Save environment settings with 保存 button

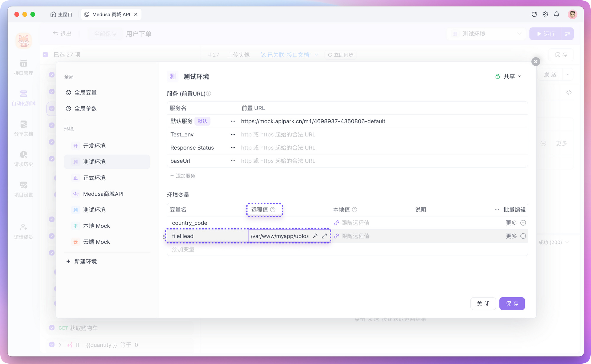tap(512, 303)
